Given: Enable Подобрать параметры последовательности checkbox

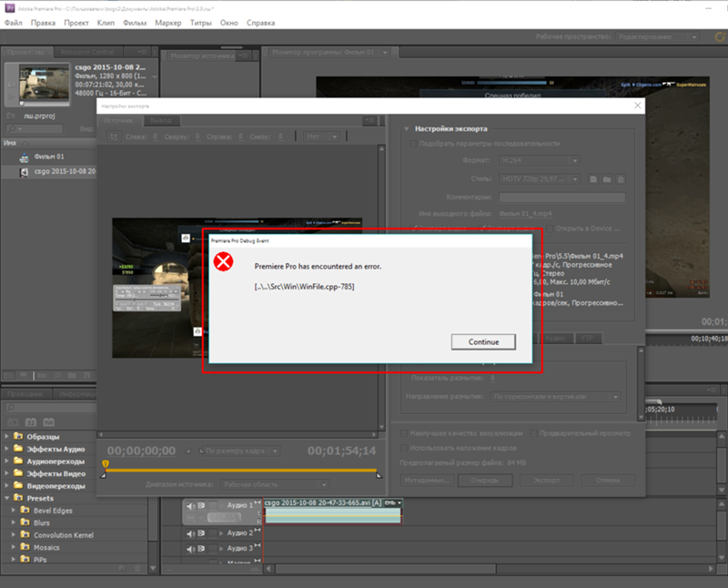Looking at the screenshot, I should tap(412, 144).
